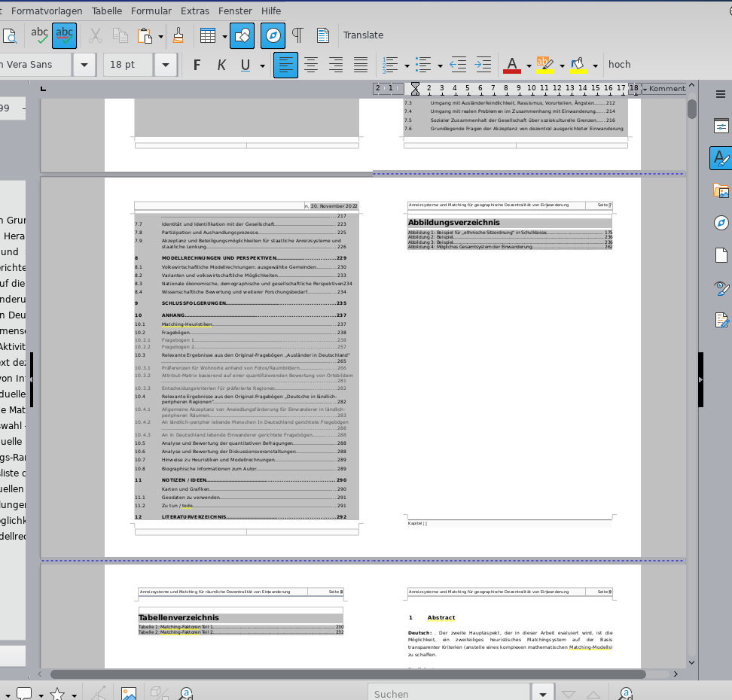Screen dimensions: 732x700
Task: Run the spelling check (abc checkmark) tool
Action: pos(39,36)
